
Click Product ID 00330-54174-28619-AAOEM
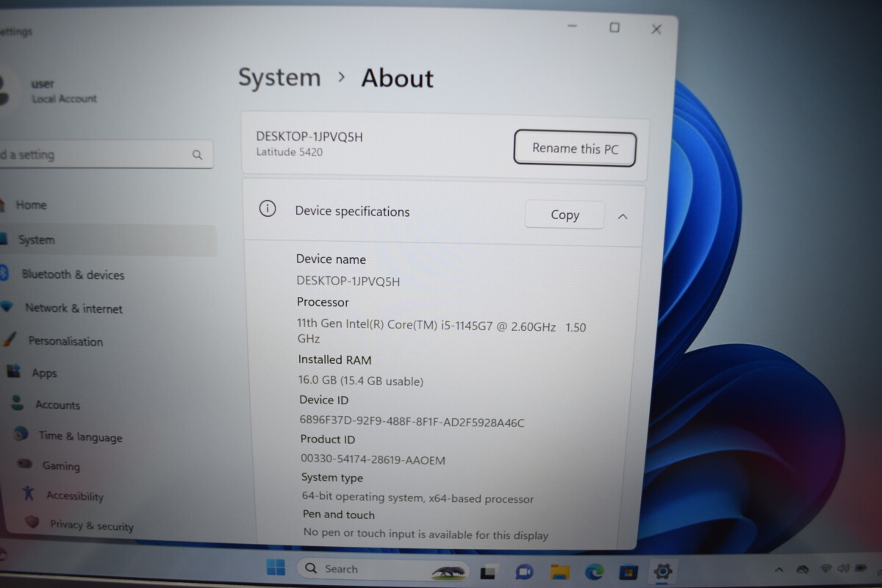pos(373,459)
